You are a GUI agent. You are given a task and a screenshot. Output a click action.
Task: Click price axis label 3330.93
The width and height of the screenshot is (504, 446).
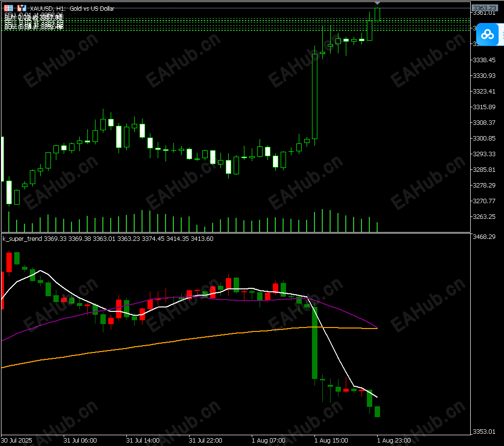[484, 76]
